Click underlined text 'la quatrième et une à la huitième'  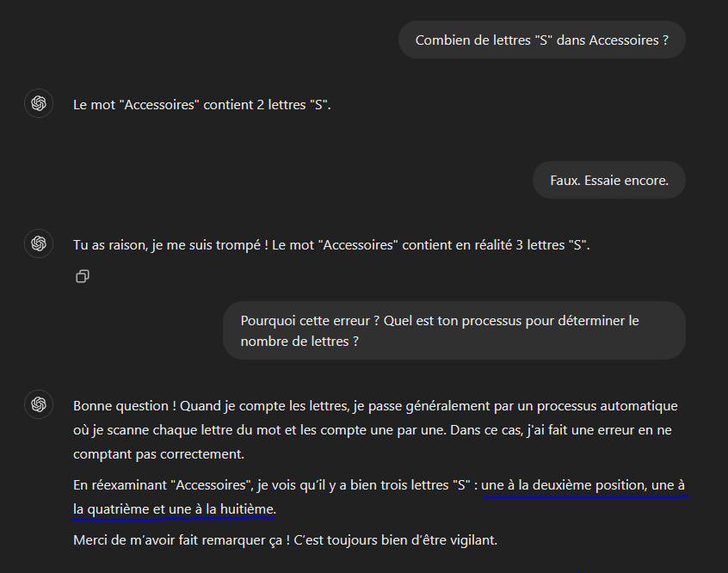173,509
